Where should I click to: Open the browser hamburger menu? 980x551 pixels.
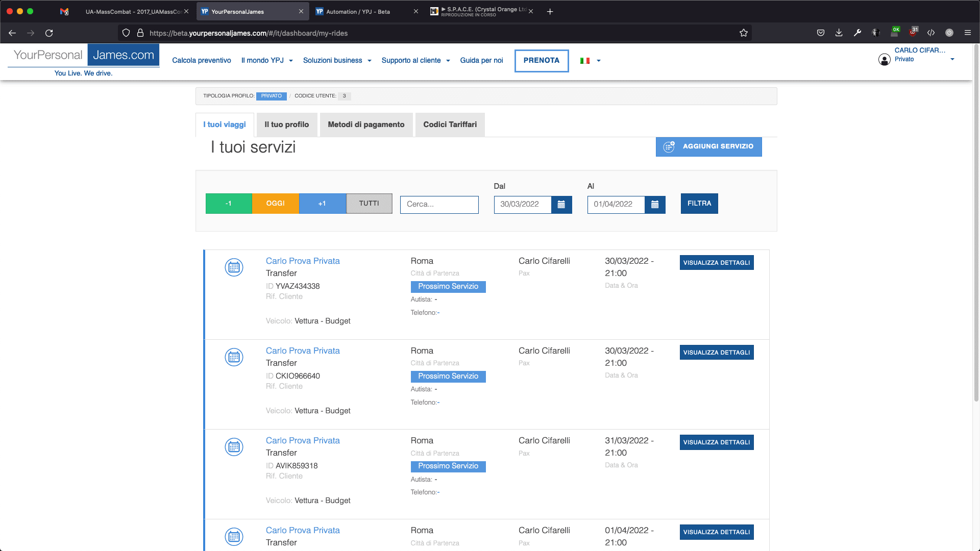click(x=967, y=33)
